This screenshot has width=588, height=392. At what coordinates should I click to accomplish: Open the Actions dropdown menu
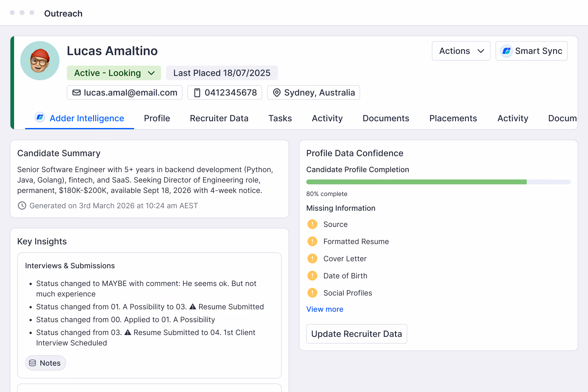tap(461, 51)
